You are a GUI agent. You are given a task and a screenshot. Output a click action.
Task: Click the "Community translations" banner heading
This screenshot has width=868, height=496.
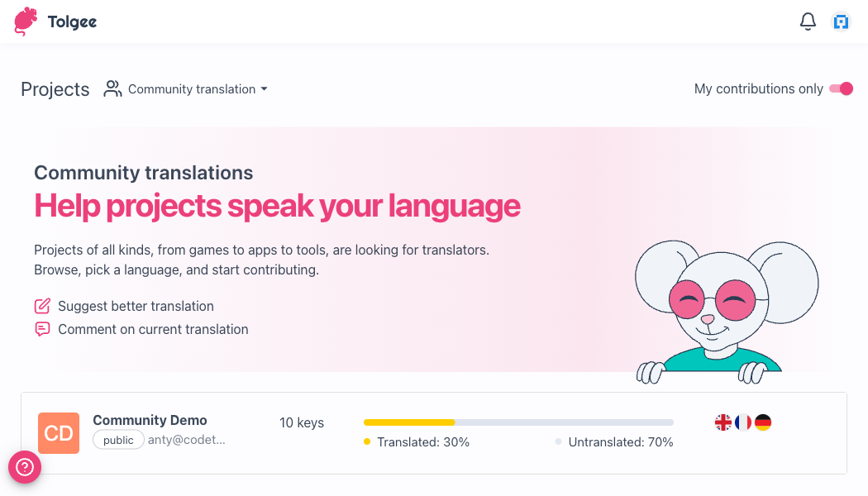point(143,173)
